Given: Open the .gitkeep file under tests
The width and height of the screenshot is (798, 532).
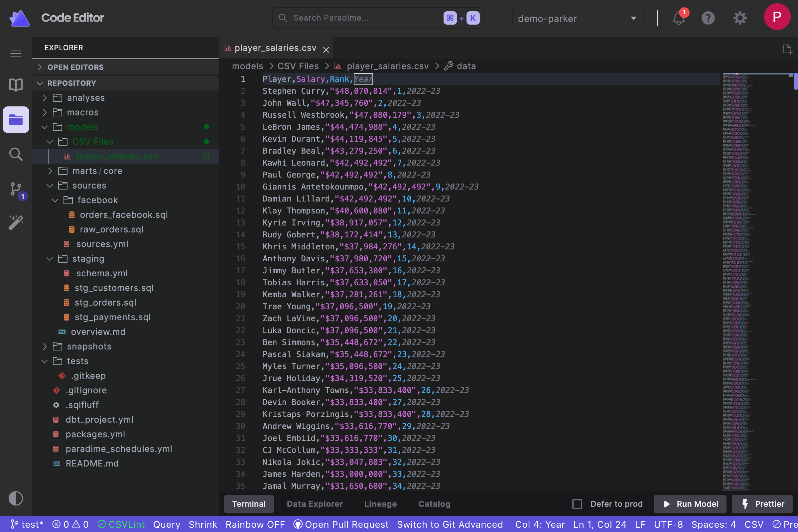Looking at the screenshot, I should (x=88, y=376).
